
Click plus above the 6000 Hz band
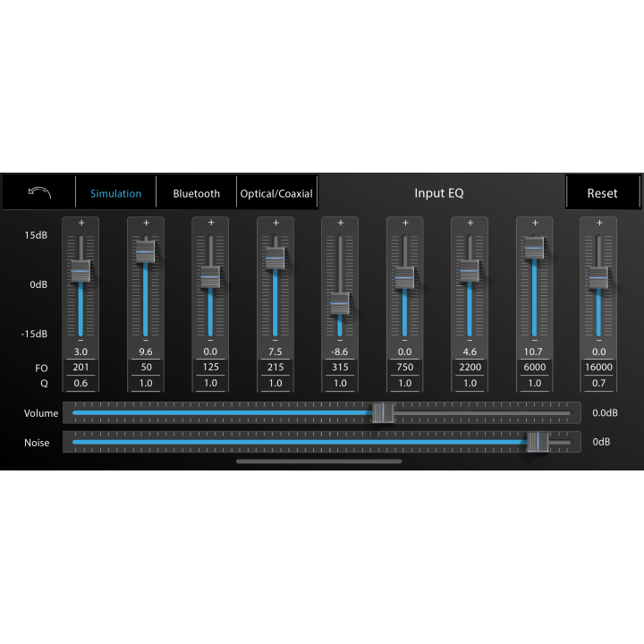(535, 223)
